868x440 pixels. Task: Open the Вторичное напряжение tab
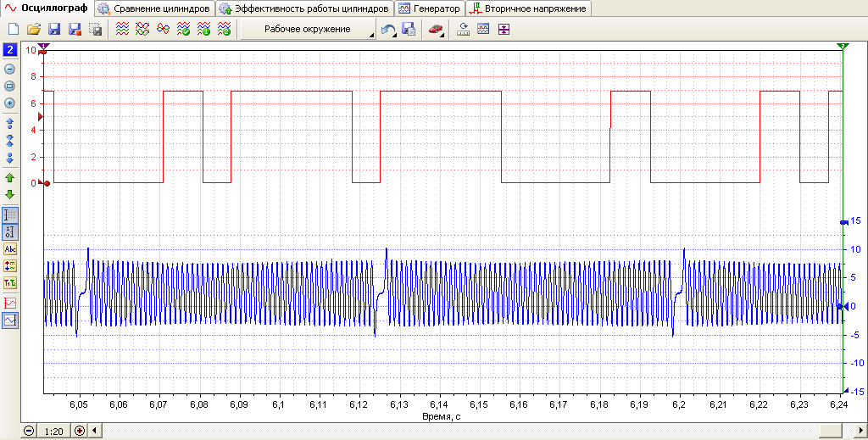[529, 8]
